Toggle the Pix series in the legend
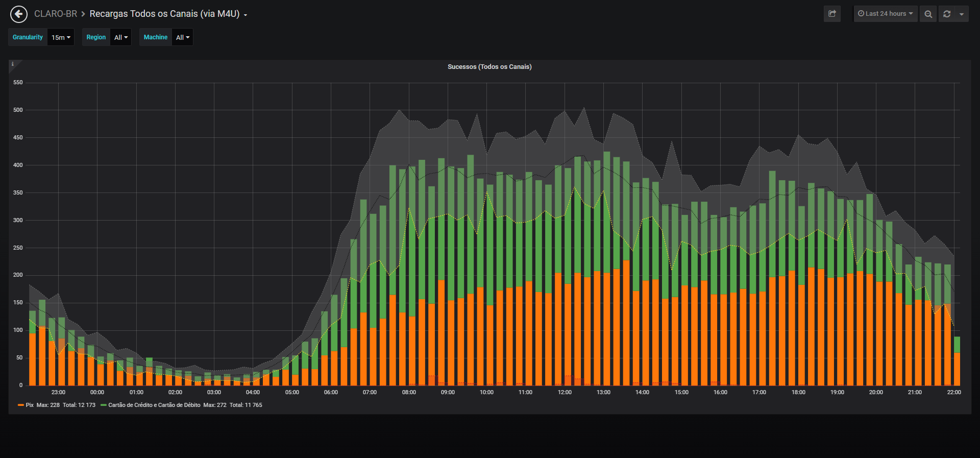The height and width of the screenshot is (458, 980). click(x=30, y=405)
